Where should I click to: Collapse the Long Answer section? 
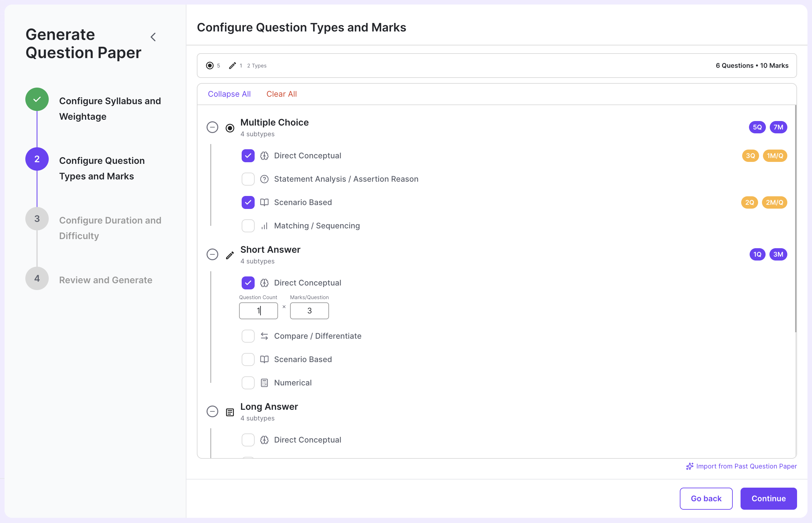(x=212, y=411)
